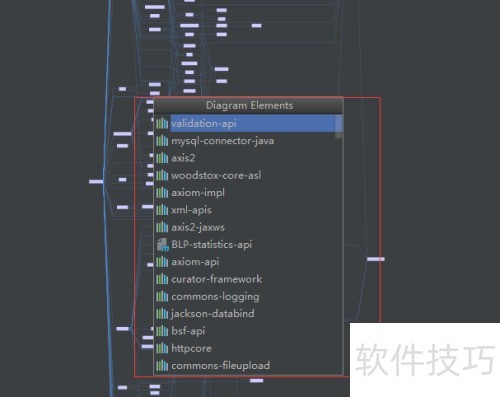Click library icon beside validation-api
Viewport: 500px width, 397px height.
(162, 123)
